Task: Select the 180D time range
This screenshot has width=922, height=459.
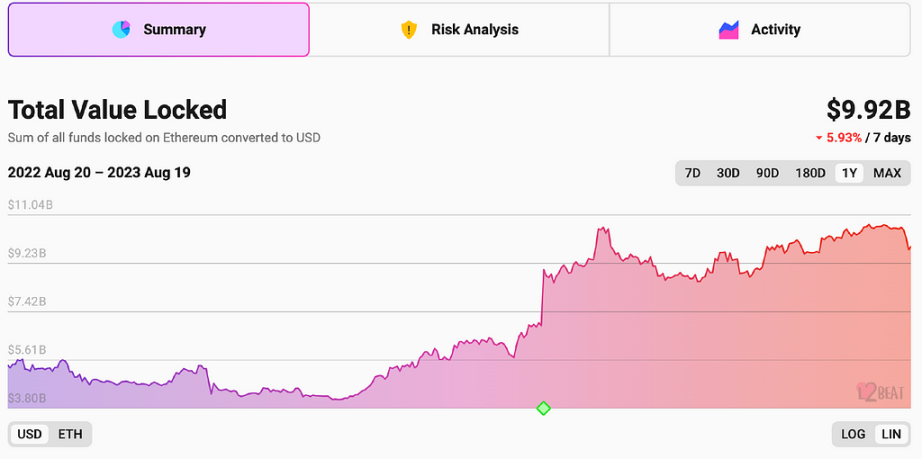Action: (x=810, y=173)
